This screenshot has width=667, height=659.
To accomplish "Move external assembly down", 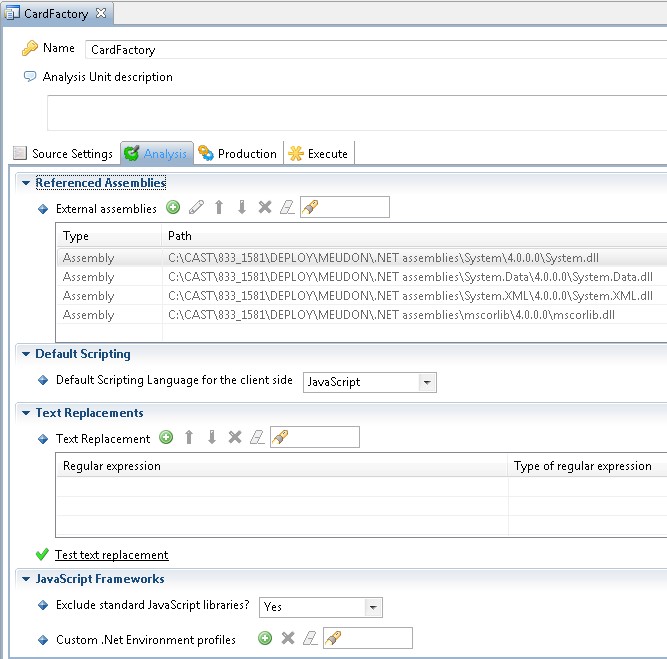I will pos(242,208).
